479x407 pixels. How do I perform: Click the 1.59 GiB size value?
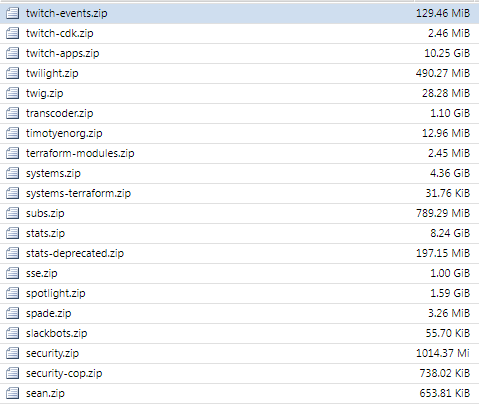point(450,293)
